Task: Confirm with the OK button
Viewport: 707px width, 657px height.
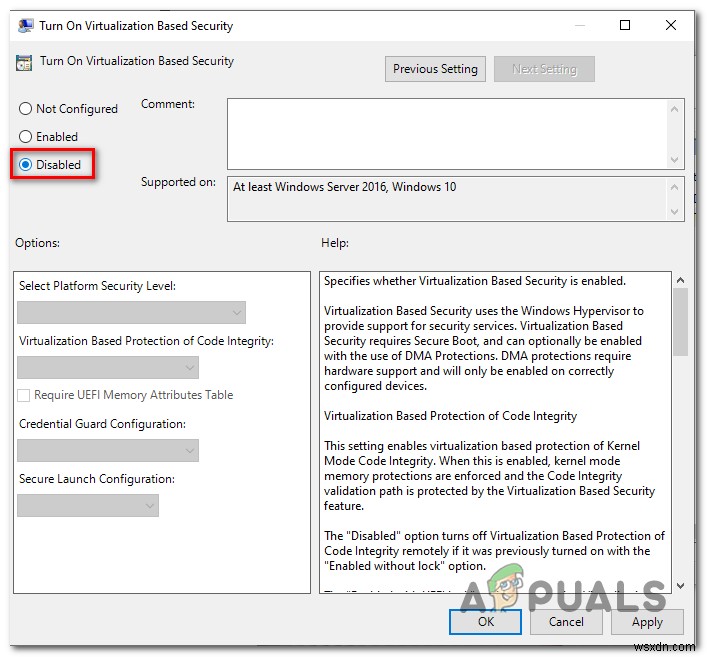Action: (486, 622)
